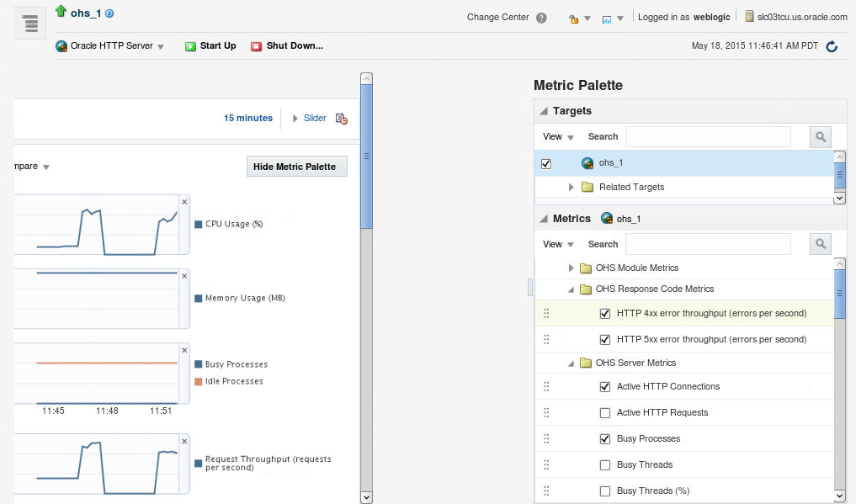This screenshot has height=504, width=856.
Task: Click Targets list scrollbar down arrow
Action: (x=840, y=198)
